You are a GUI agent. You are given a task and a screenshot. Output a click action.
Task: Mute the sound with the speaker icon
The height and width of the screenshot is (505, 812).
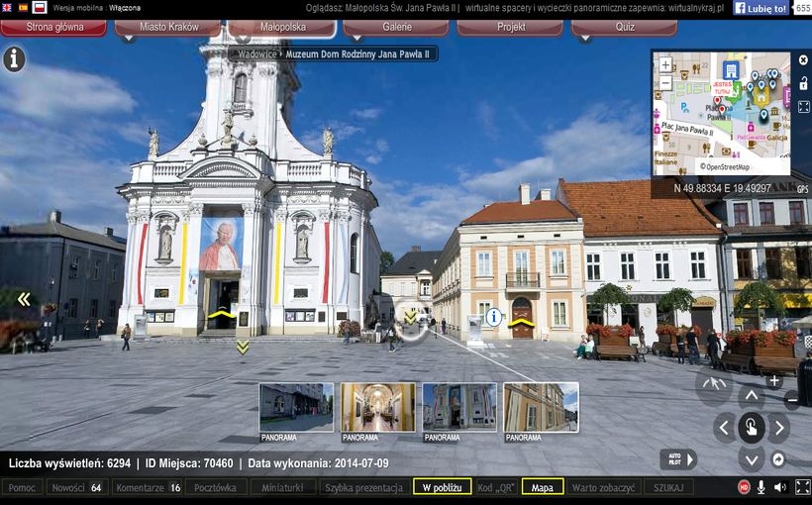coord(780,487)
